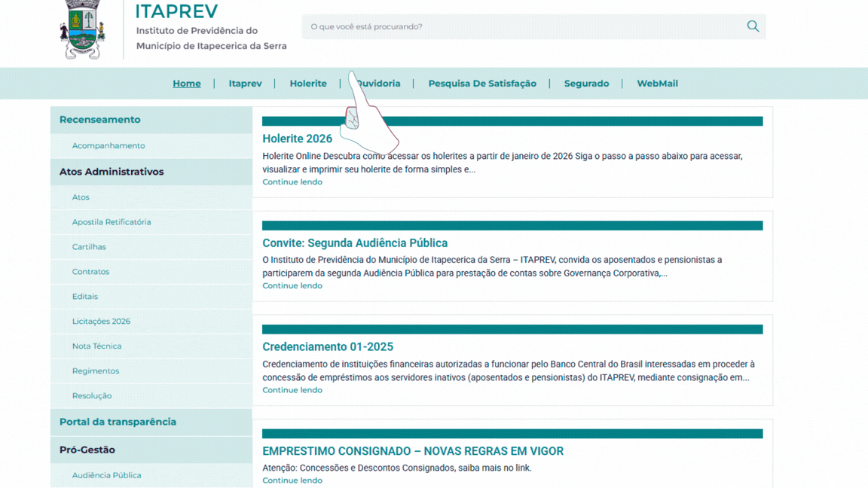868x488 pixels.
Task: Collapse the Atos Administrativos sidebar section
Action: coord(112,172)
